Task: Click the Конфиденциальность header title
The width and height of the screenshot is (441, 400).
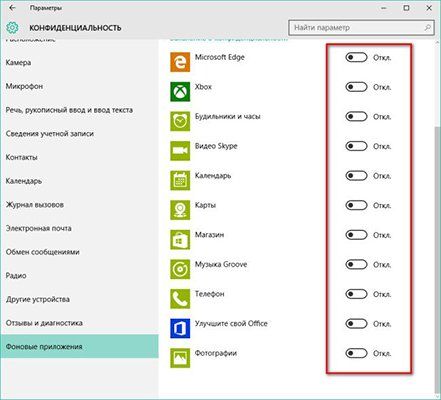Action: coord(75,28)
